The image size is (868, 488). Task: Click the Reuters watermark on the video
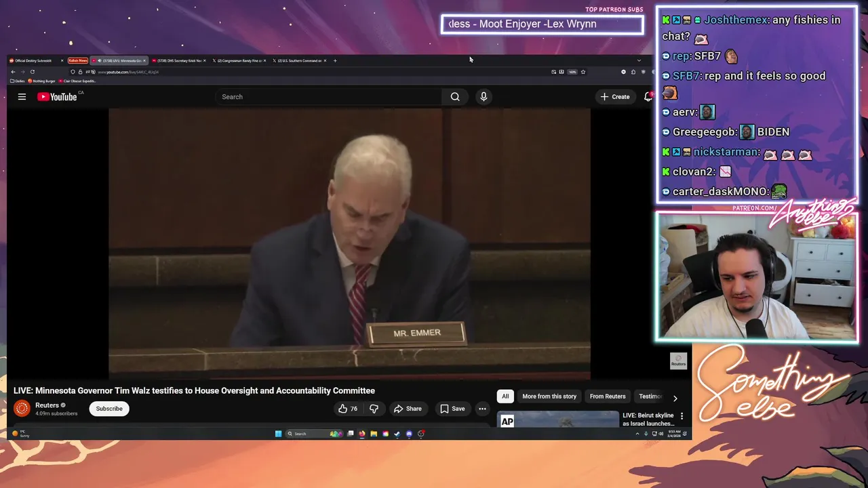click(678, 361)
